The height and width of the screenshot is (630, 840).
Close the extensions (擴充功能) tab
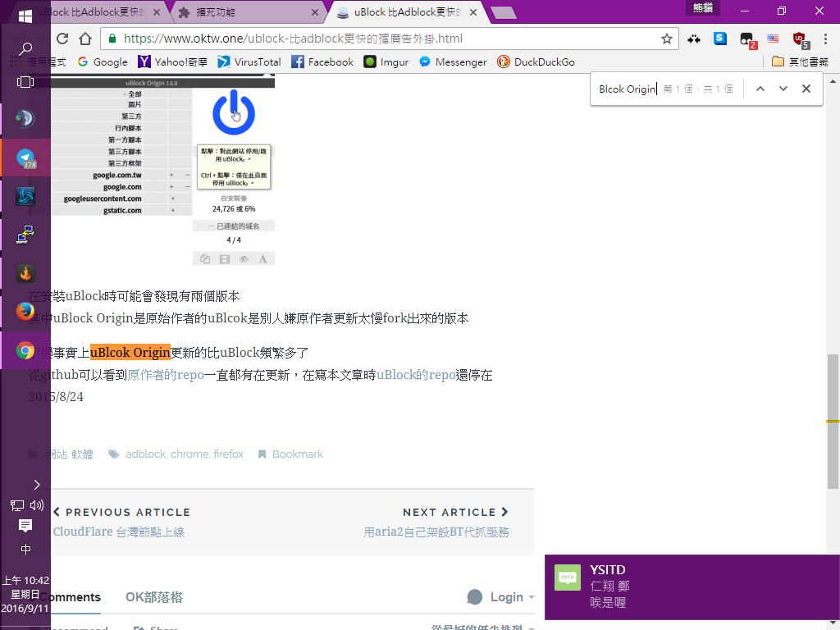coord(314,12)
